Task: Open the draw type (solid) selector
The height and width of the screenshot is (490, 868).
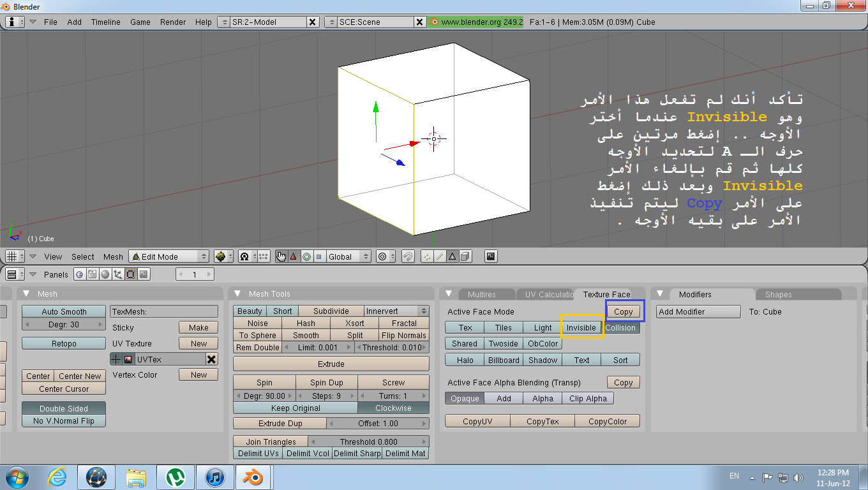Action: [x=223, y=256]
